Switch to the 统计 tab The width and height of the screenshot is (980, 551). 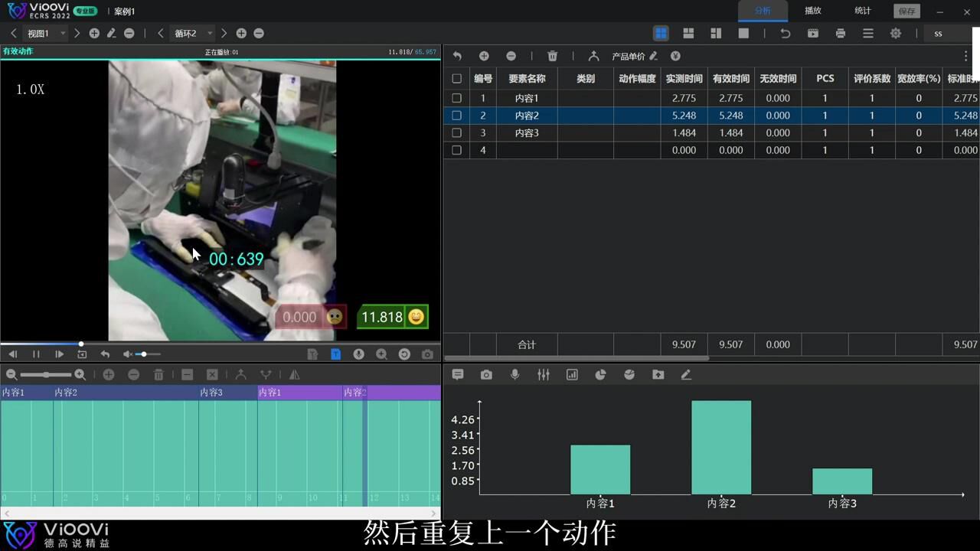pyautogui.click(x=863, y=11)
